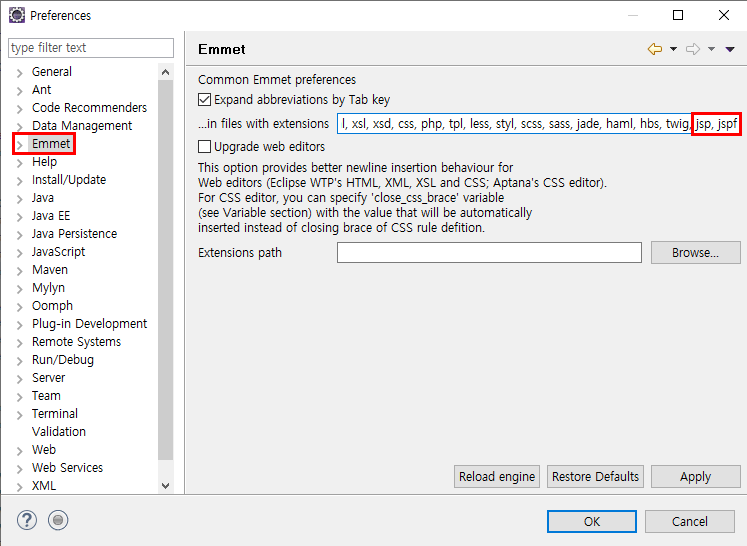This screenshot has width=747, height=546.
Task: Click the Reload engine button
Action: 497,476
